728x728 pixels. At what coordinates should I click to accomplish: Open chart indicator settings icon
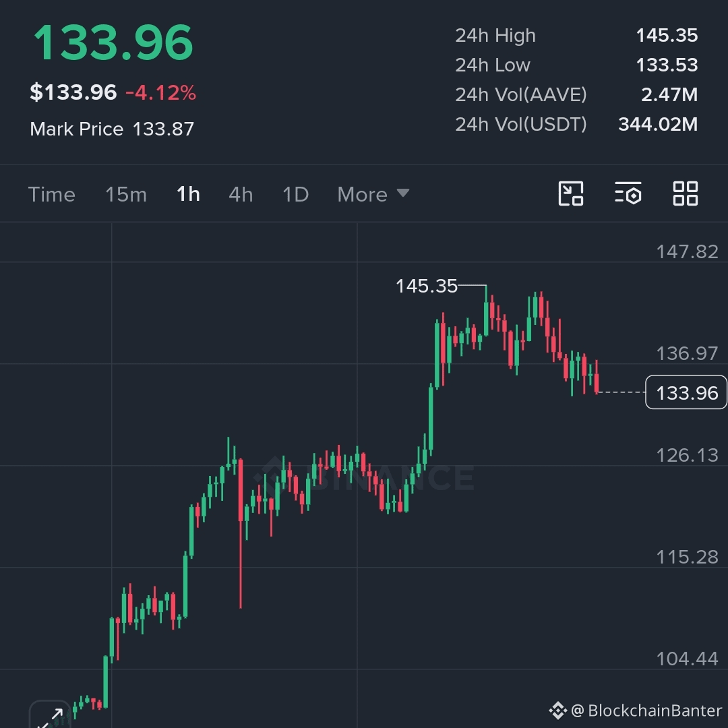628,193
